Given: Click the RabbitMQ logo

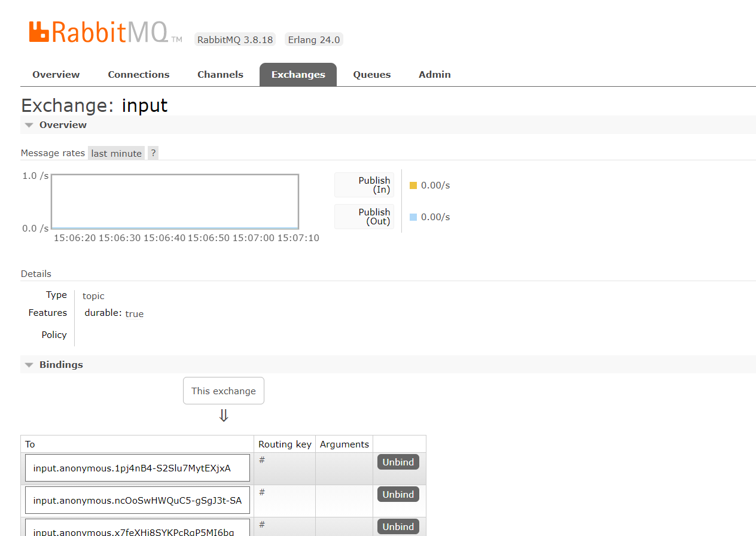Looking at the screenshot, I should point(105,32).
